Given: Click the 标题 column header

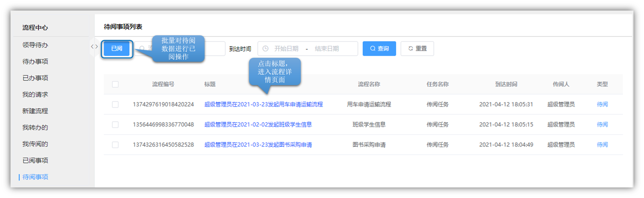Looking at the screenshot, I should pyautogui.click(x=210, y=84).
